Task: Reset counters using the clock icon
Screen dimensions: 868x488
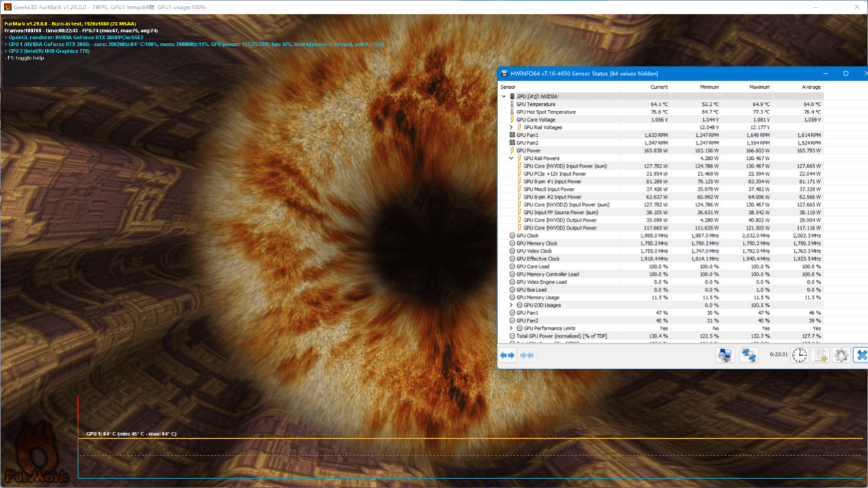Action: pyautogui.click(x=798, y=355)
